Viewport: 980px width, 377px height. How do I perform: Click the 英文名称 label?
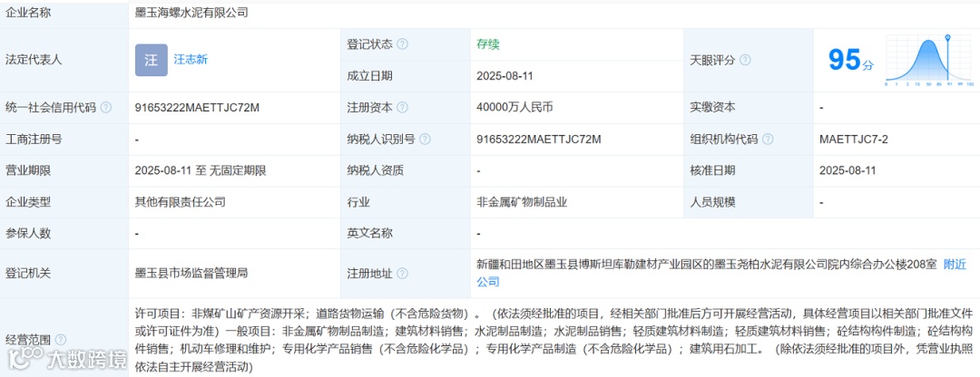tap(369, 234)
